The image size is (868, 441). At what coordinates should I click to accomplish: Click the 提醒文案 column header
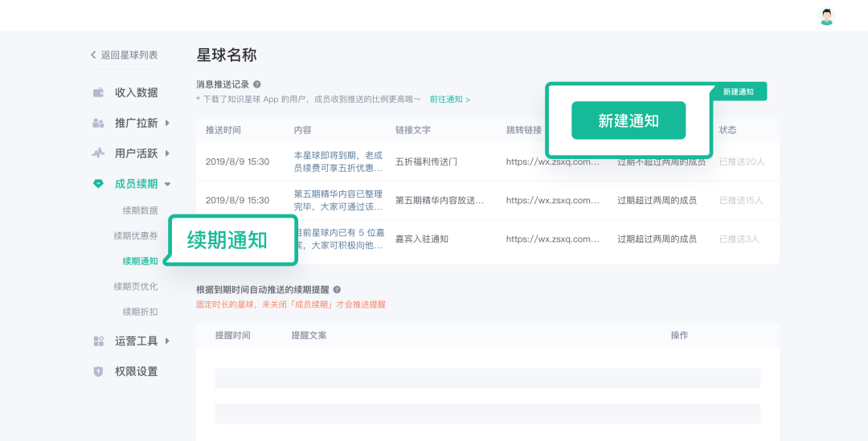click(309, 335)
